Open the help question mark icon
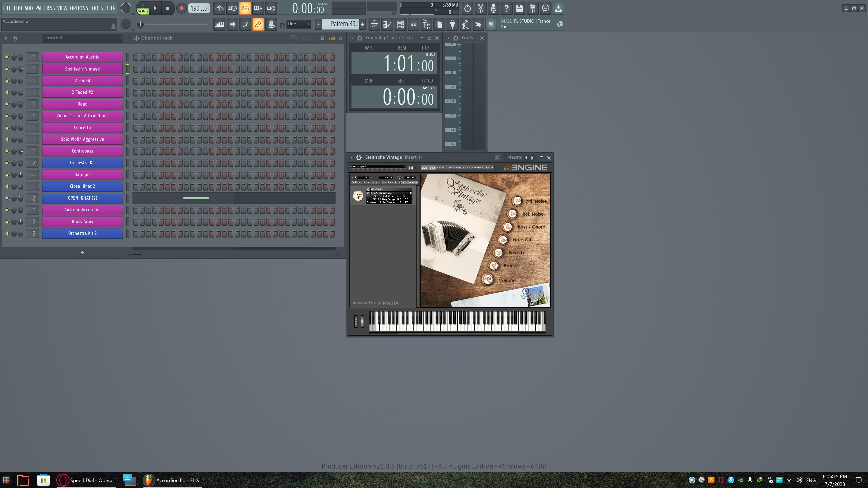 [x=506, y=8]
